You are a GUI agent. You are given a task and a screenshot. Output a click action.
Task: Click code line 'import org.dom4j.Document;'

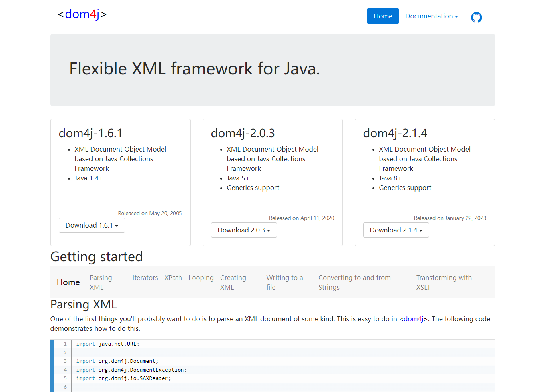117,361
